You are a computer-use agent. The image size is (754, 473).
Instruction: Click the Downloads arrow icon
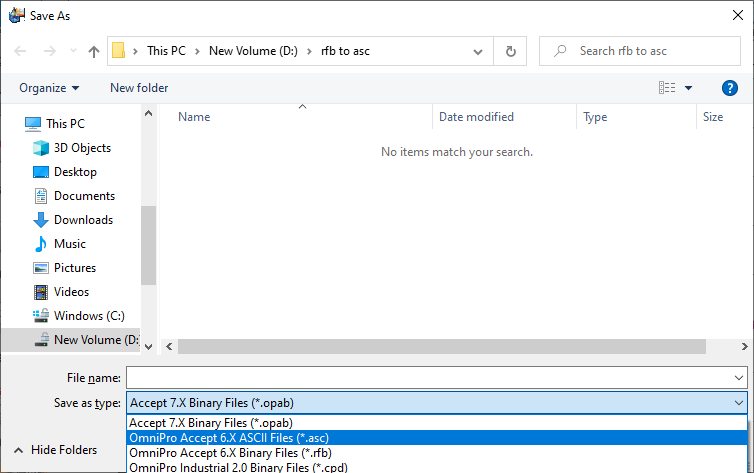click(x=41, y=220)
